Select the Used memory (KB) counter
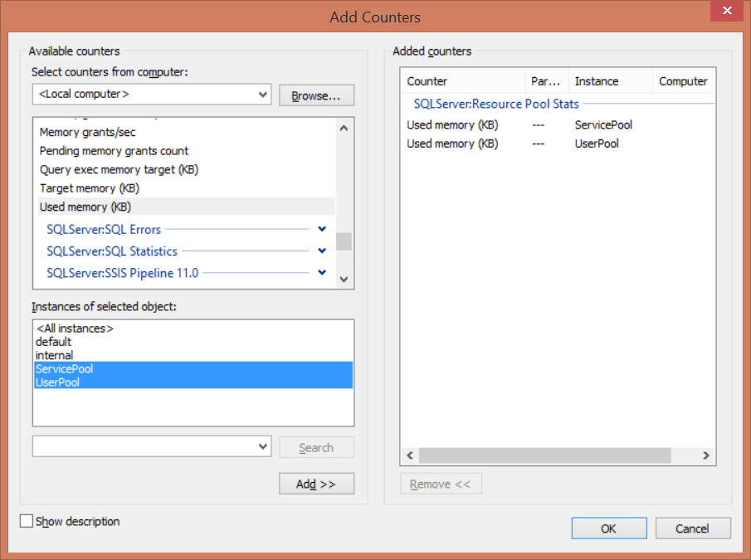The height and width of the screenshot is (560, 751). [x=85, y=207]
